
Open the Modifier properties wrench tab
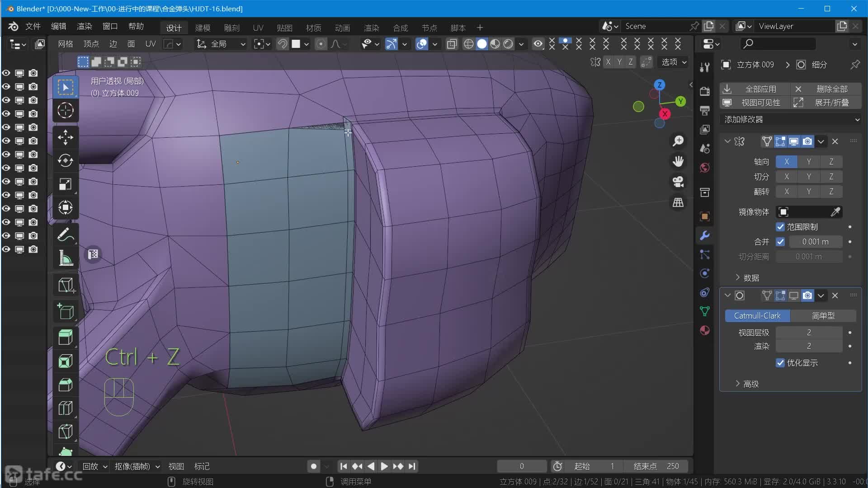(704, 235)
